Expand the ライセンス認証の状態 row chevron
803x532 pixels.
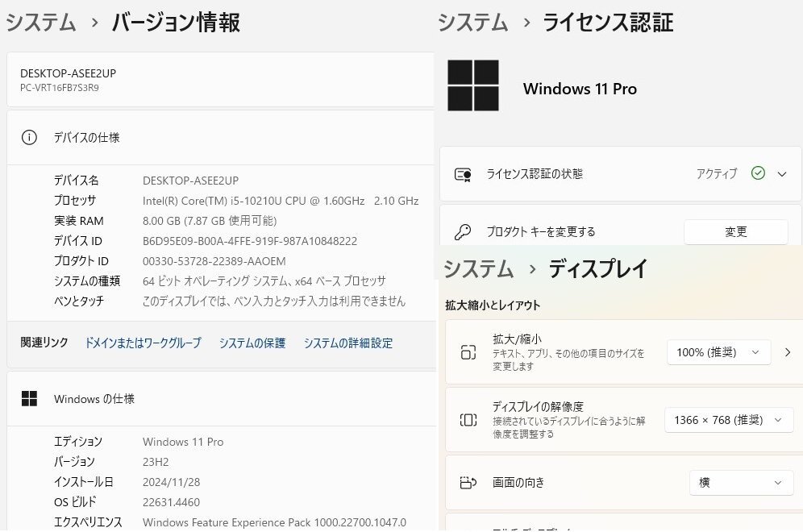point(782,174)
